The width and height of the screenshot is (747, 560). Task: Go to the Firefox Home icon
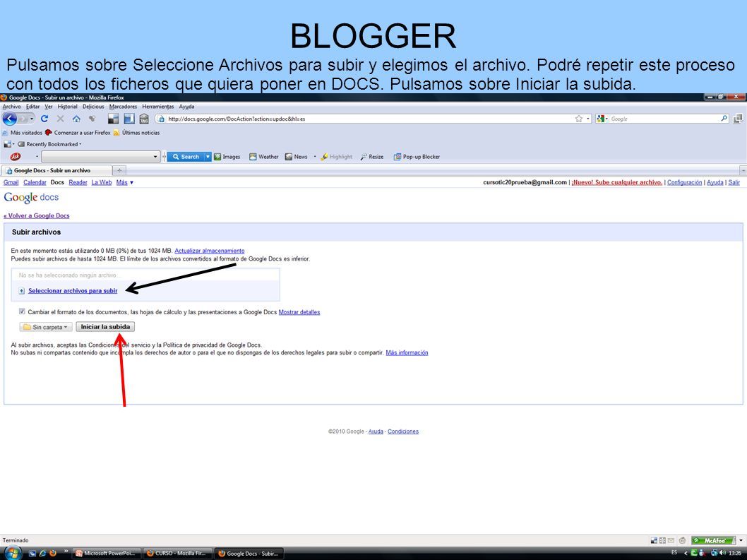coord(76,119)
